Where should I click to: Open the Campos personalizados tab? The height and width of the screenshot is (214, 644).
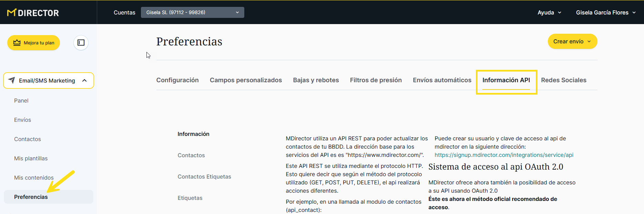[246, 80]
